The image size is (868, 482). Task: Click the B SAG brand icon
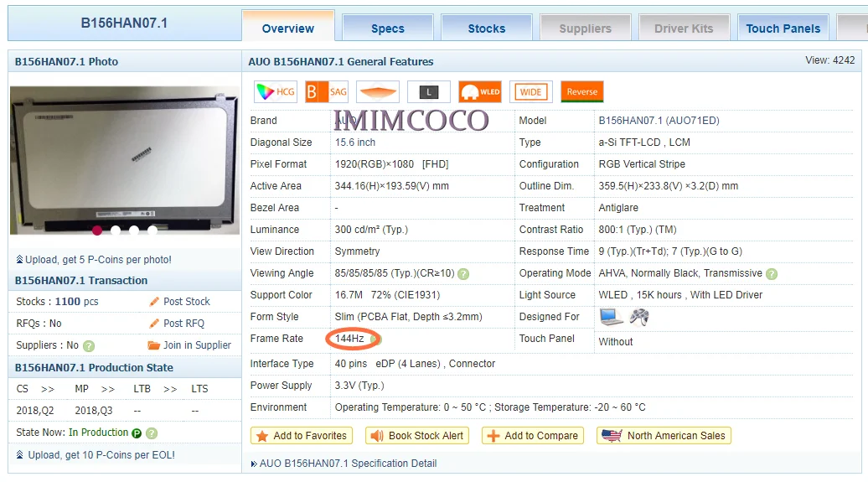pos(327,92)
